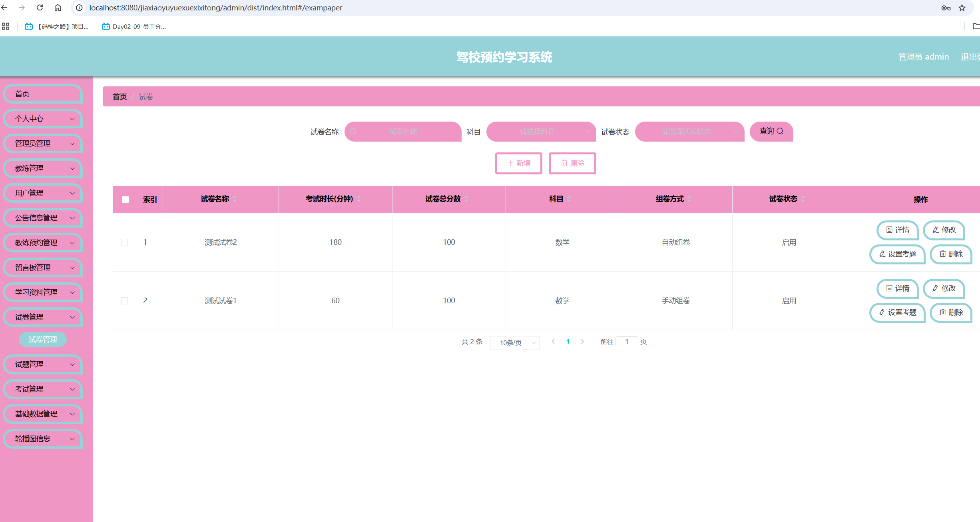Click the browser forward arrow
Viewport: 980px width, 522px height.
tap(22, 8)
